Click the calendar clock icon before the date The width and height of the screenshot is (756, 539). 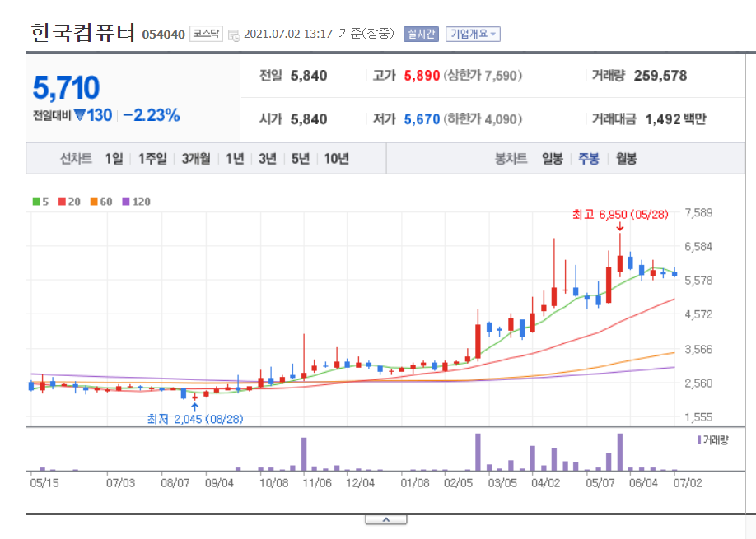tap(234, 35)
